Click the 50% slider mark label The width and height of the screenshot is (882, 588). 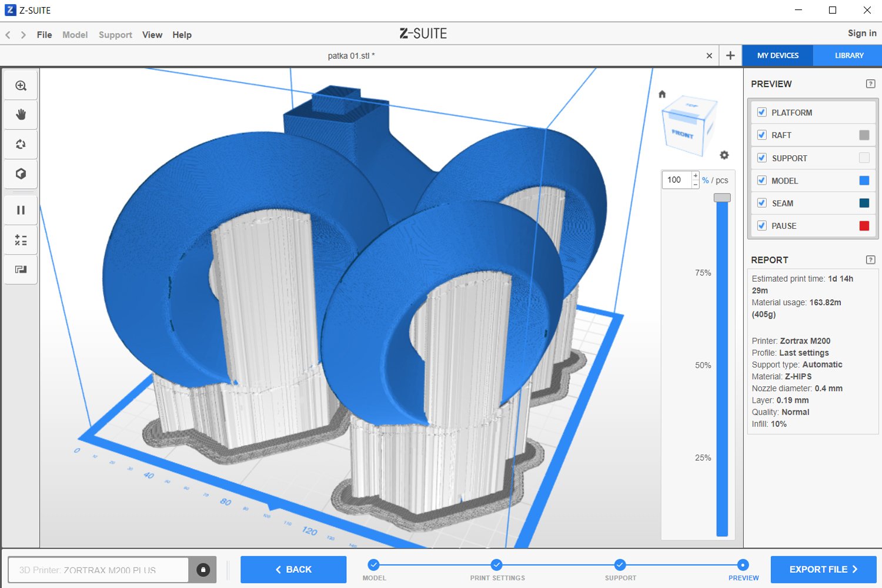pos(703,365)
